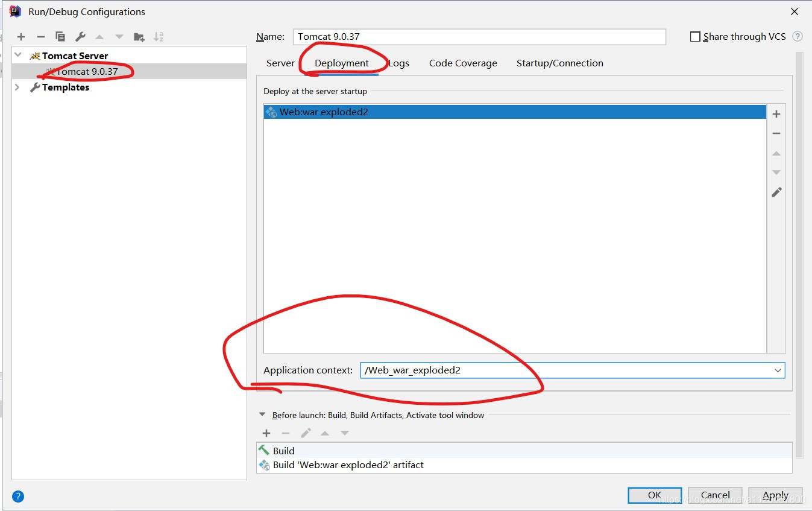Move artifact up in deployment list
Screen dimensions: 812x511
pos(776,153)
